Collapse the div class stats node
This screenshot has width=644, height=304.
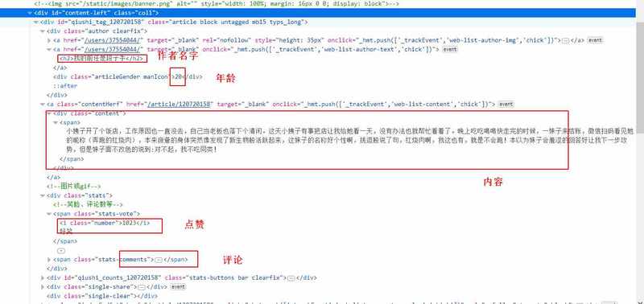[x=43, y=195]
